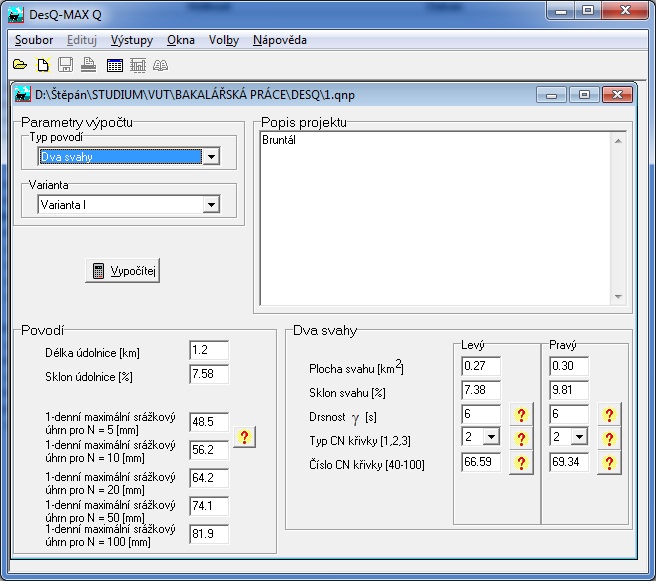
Task: Click Levý Drsnost input field
Action: tap(481, 414)
